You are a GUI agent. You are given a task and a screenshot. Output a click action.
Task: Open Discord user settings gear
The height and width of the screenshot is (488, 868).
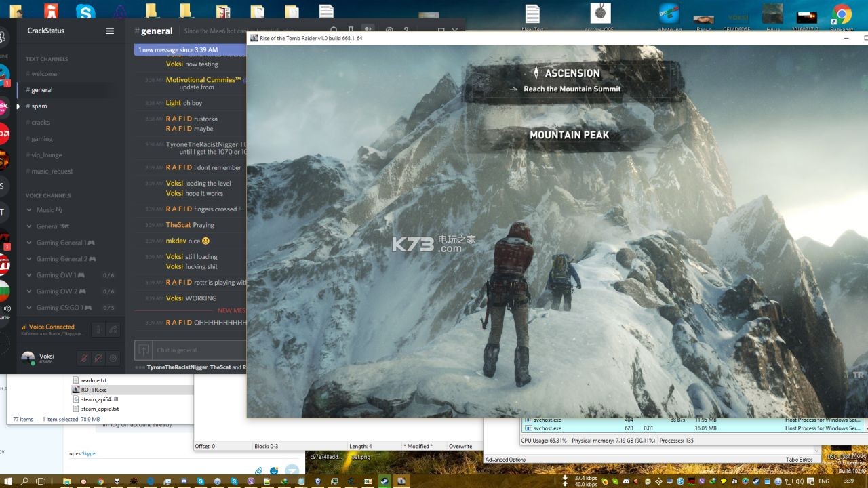113,358
